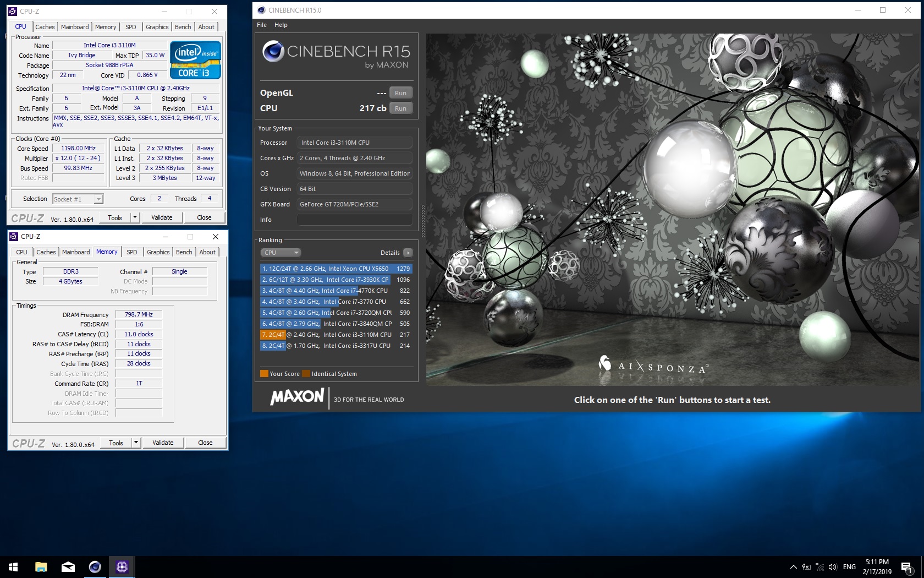Click orange Your Score legend swatch
The image size is (924, 578).
click(264, 374)
